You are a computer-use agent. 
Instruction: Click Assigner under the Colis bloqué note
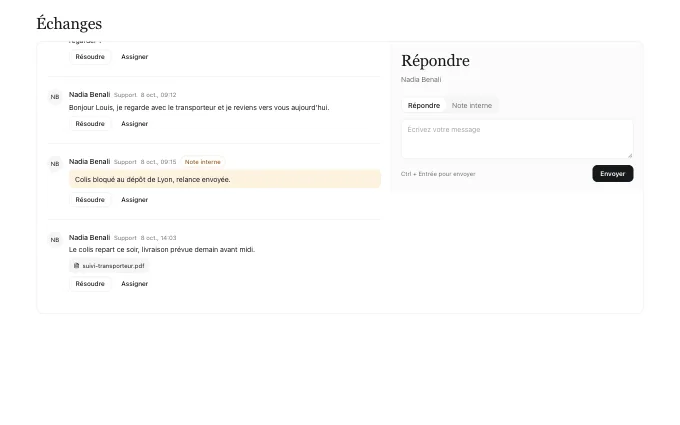pos(134,199)
